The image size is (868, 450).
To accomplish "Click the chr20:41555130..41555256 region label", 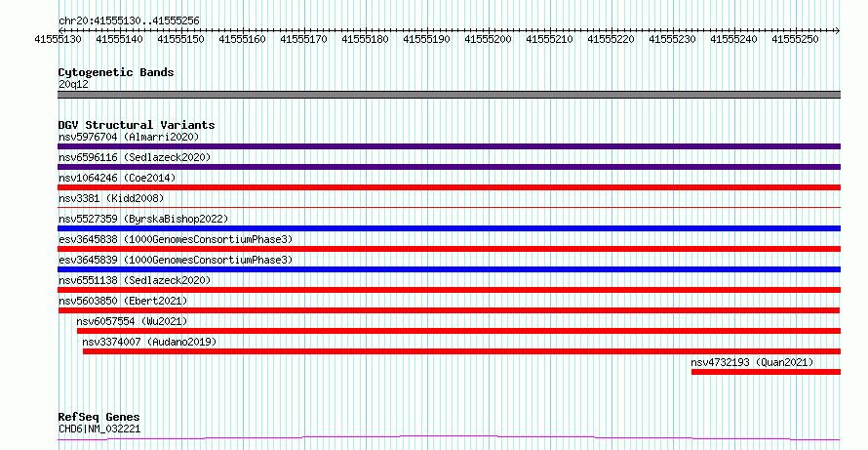I will (129, 21).
